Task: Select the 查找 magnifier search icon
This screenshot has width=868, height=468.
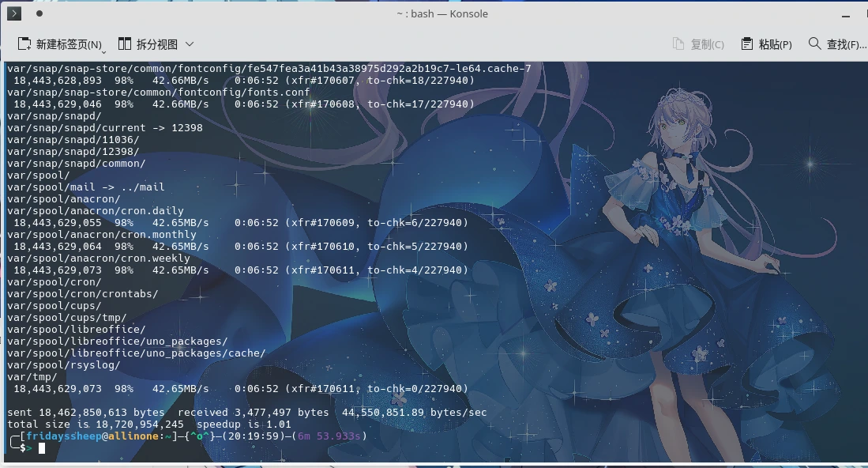Action: point(814,44)
